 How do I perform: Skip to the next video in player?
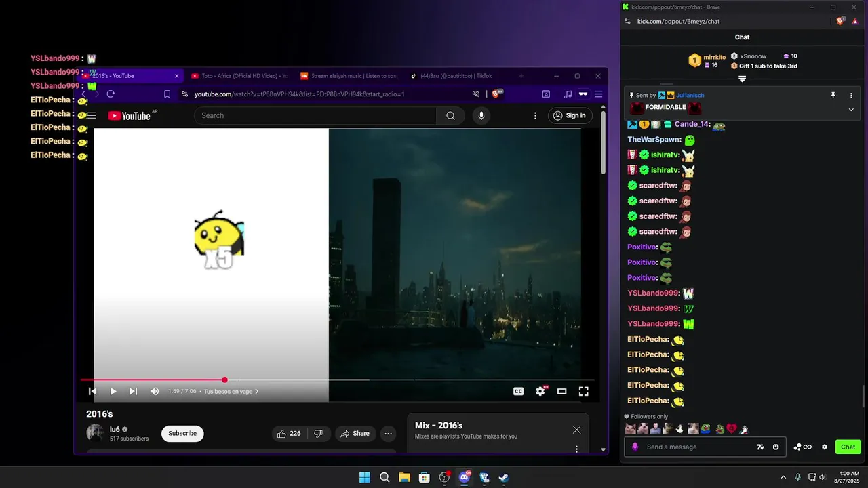(x=133, y=391)
